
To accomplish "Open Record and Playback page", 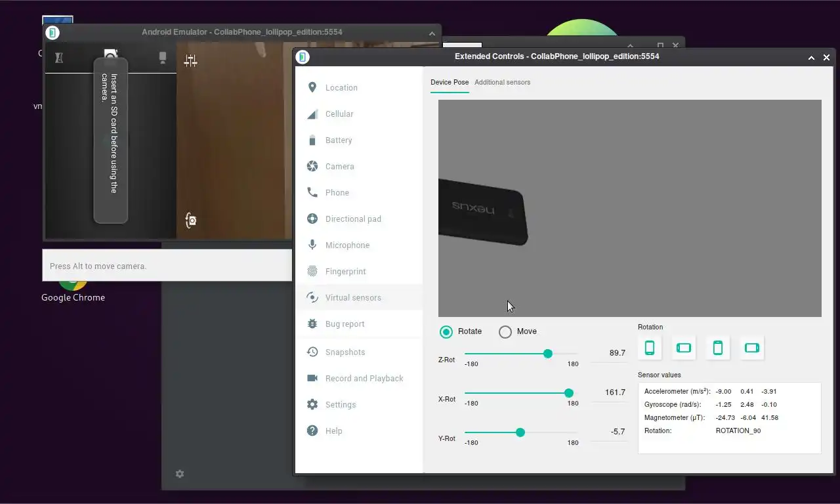I will point(358,378).
